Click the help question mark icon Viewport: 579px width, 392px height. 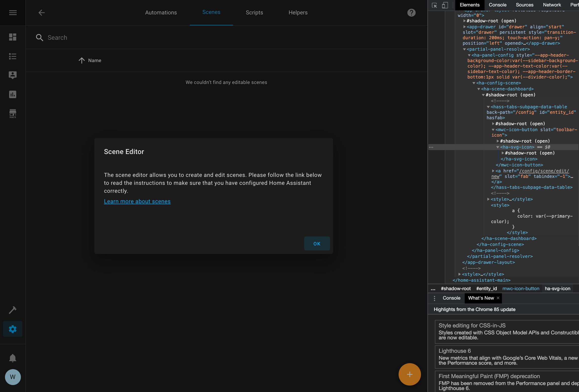pos(411,12)
